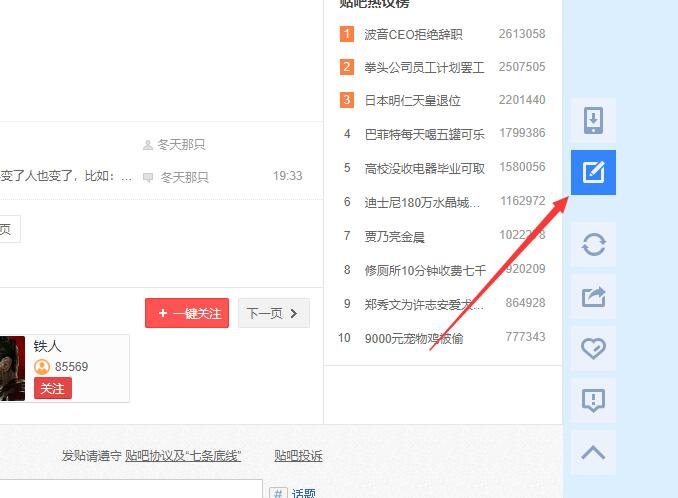Click the hot count 1580056
The height and width of the screenshot is (498, 678).
coord(522,167)
